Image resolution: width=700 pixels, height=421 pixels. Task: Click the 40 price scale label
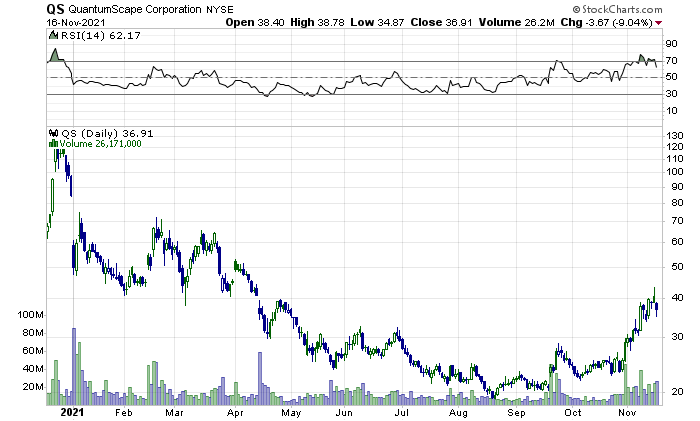(677, 298)
